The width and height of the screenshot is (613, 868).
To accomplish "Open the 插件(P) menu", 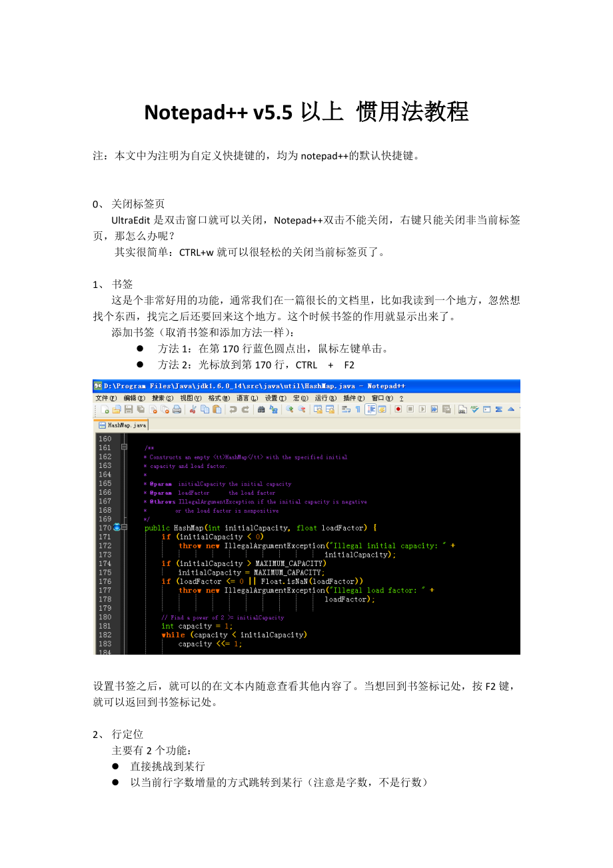I will click(x=354, y=398).
